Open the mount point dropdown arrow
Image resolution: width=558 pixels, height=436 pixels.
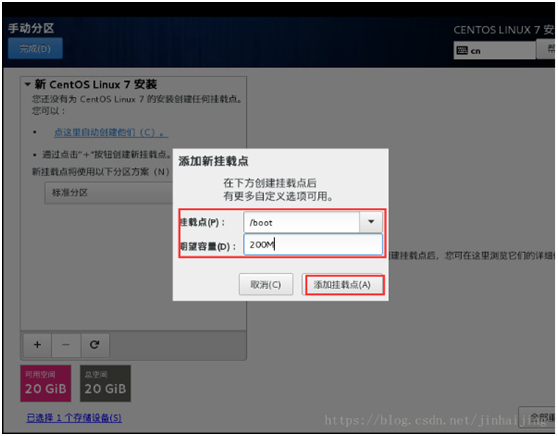pyautogui.click(x=371, y=222)
